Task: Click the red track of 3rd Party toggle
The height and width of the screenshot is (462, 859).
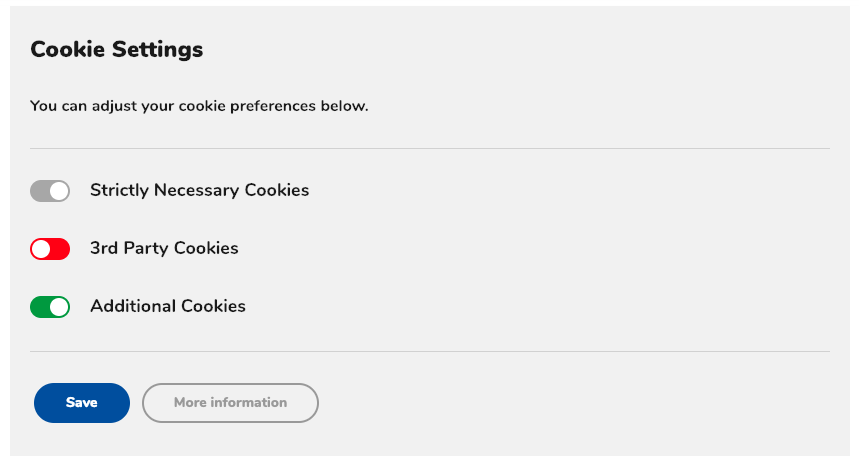Action: point(60,249)
